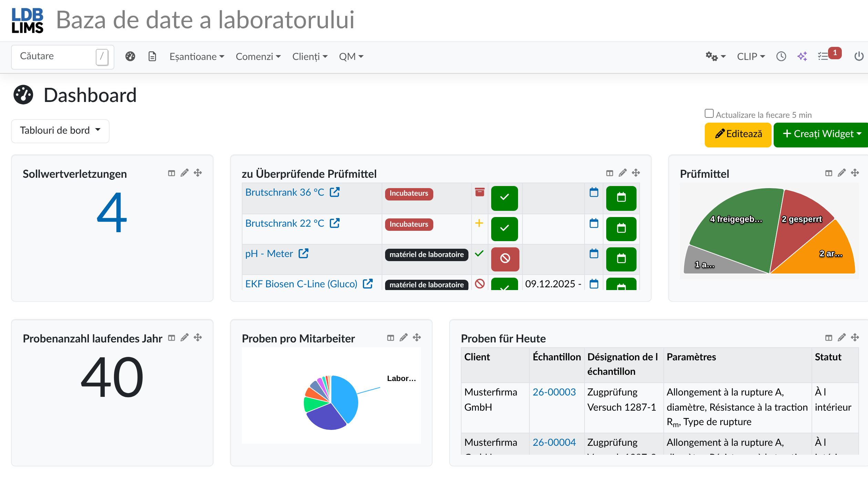Edit the Prüfmittel widget with pencil icon
This screenshot has width=868, height=494.
(x=842, y=173)
